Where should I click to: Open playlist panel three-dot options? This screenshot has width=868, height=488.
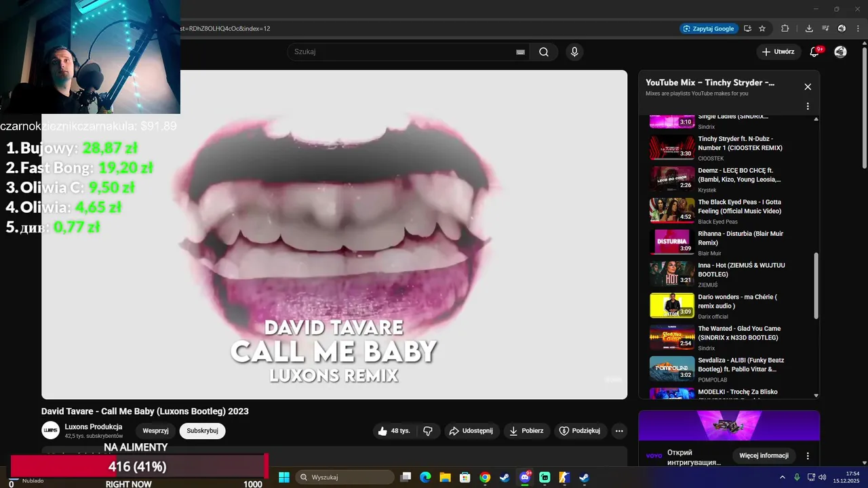[x=808, y=106]
